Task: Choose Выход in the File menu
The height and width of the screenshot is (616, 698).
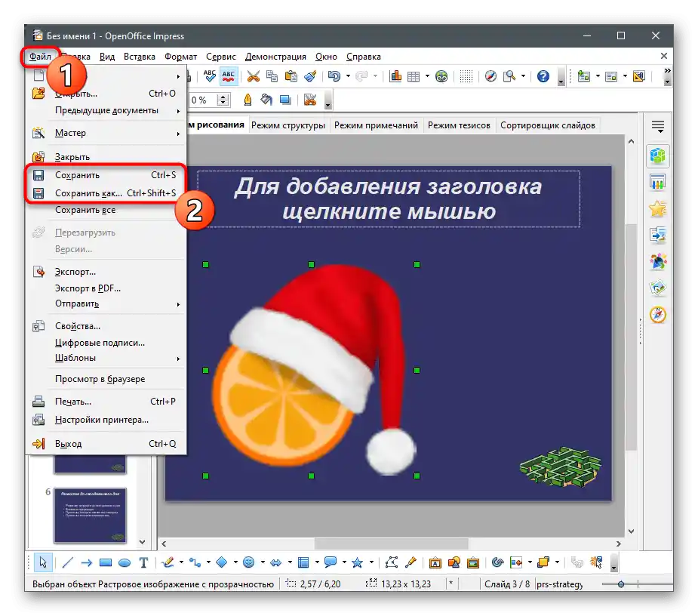Action: point(106,444)
